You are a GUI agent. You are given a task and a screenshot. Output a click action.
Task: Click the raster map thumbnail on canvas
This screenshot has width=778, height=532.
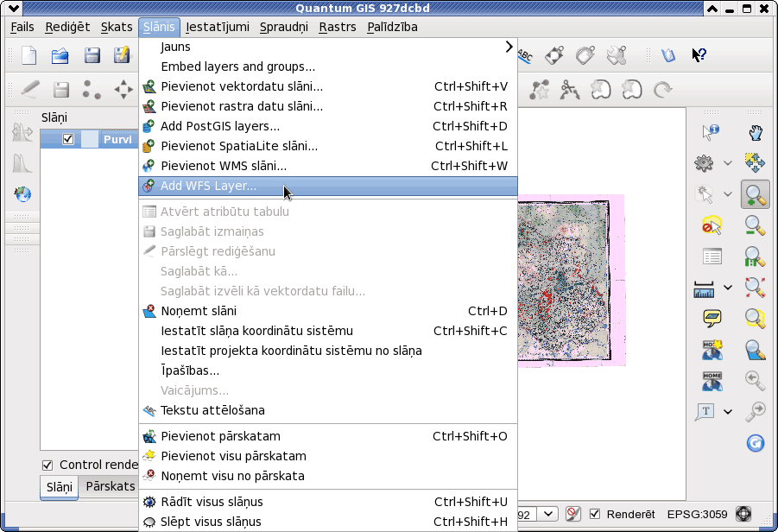tap(571, 281)
